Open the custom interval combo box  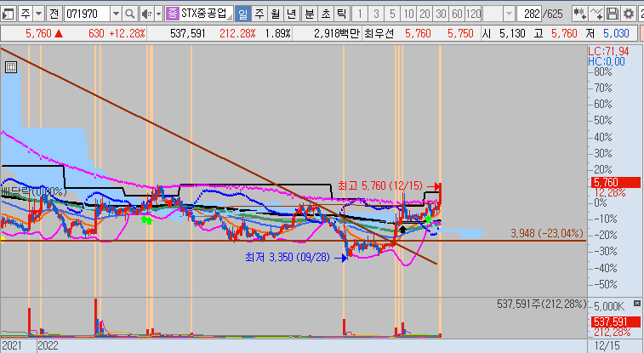point(499,14)
